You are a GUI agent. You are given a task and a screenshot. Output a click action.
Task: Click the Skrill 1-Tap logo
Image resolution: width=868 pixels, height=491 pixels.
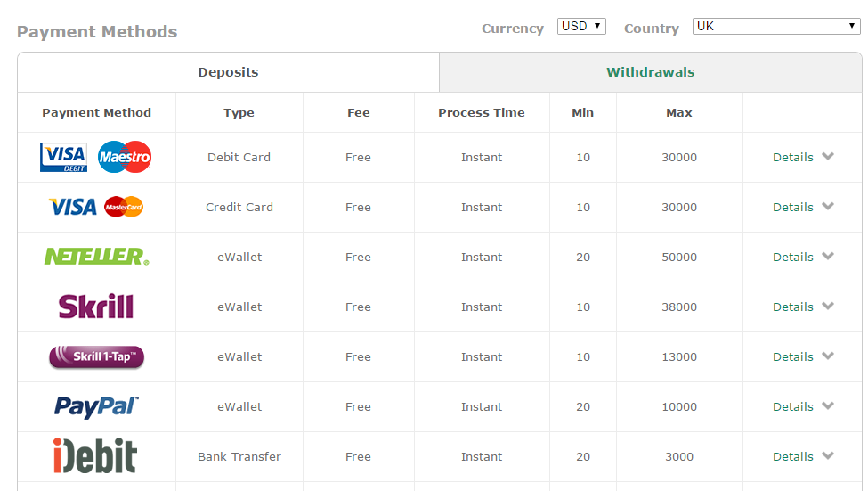coord(96,357)
